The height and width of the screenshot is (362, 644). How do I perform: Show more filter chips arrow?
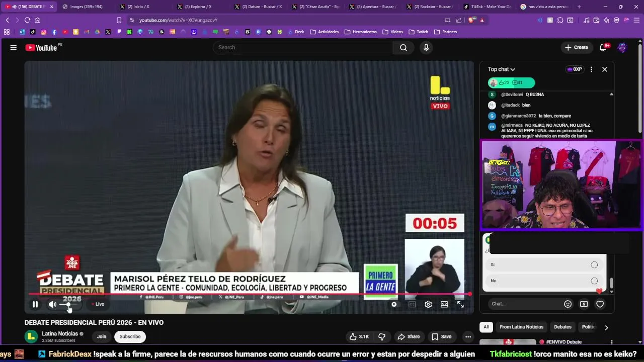click(606, 327)
